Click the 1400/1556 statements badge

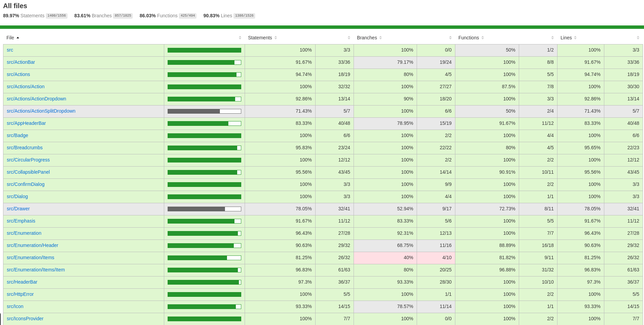coord(56,16)
